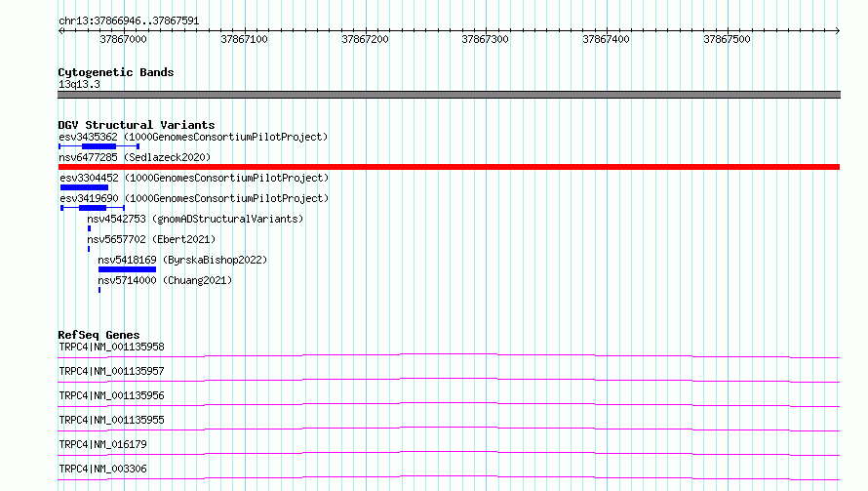Open variant nsv5418169 (ByrskaBishop2022) label

pyautogui.click(x=182, y=260)
